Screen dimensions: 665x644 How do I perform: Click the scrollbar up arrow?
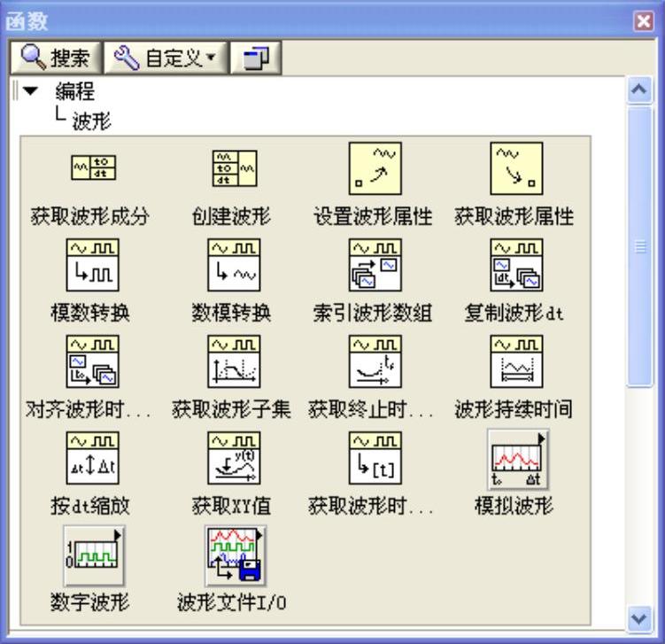click(639, 89)
